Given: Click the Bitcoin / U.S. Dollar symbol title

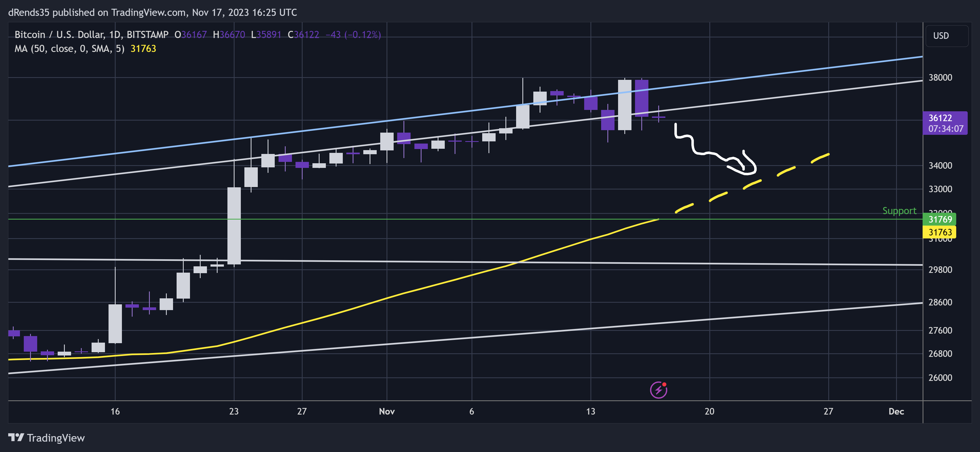Looking at the screenshot, I should tap(91, 35).
